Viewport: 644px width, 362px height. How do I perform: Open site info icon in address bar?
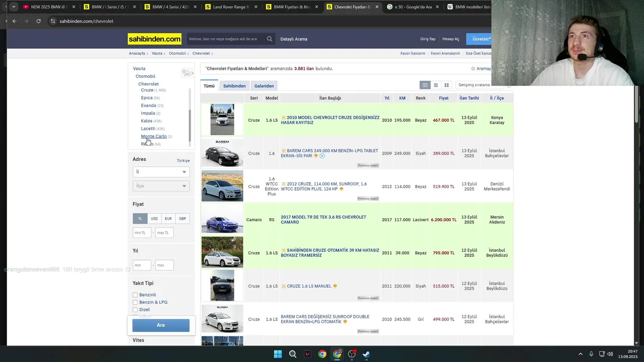click(x=52, y=21)
